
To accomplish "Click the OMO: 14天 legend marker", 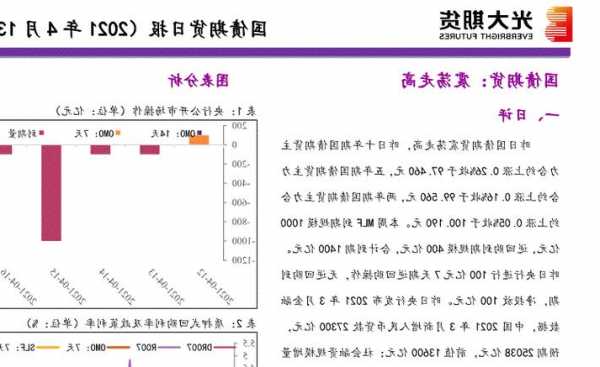I will [x=198, y=133].
